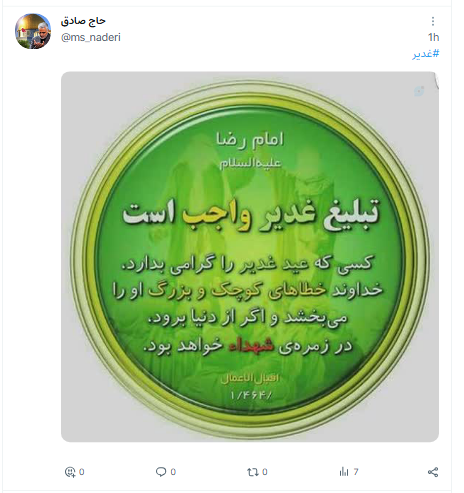Click the view count showing 7
Screen dimensions: 464x493
coord(356,472)
